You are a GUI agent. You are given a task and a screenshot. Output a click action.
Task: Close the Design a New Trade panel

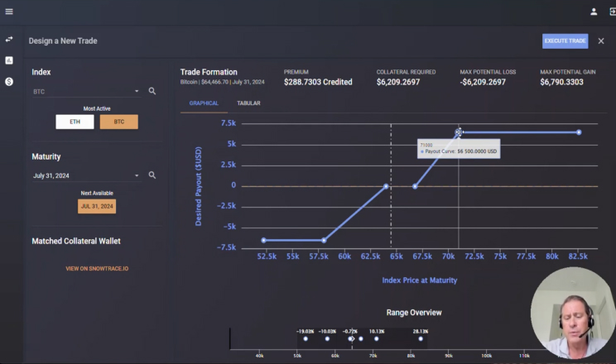coord(601,41)
